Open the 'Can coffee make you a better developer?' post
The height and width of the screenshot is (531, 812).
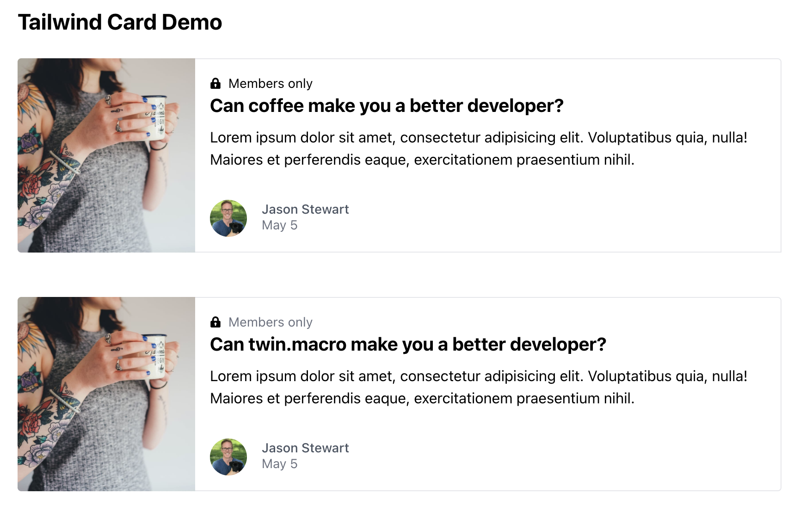click(387, 106)
